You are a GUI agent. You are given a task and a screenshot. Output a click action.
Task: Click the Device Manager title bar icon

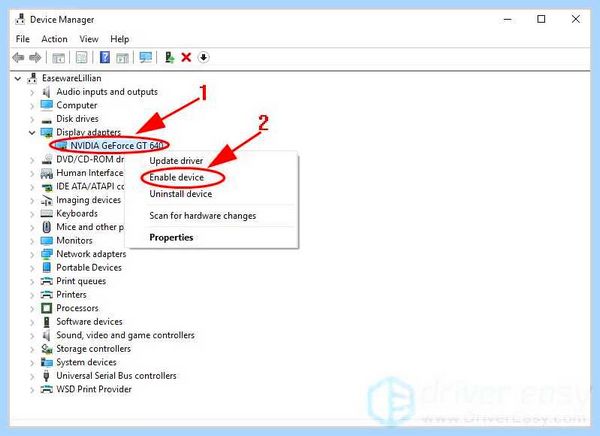(x=20, y=19)
